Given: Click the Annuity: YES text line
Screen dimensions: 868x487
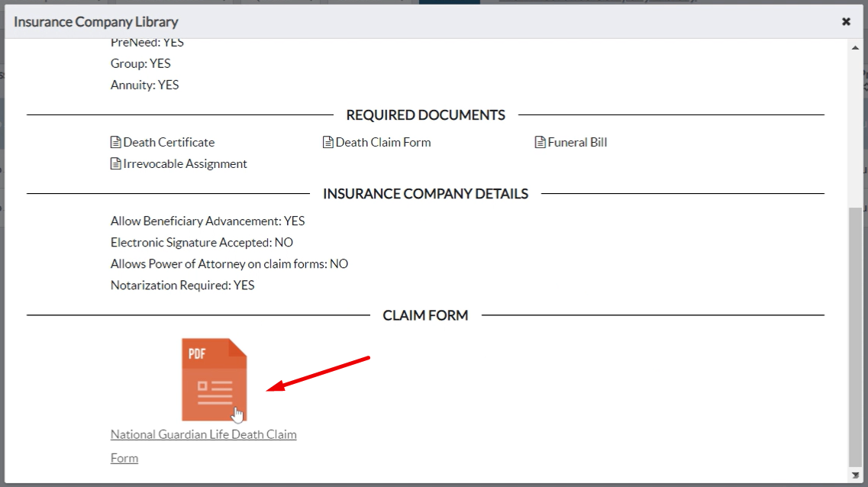Looking at the screenshot, I should [144, 85].
